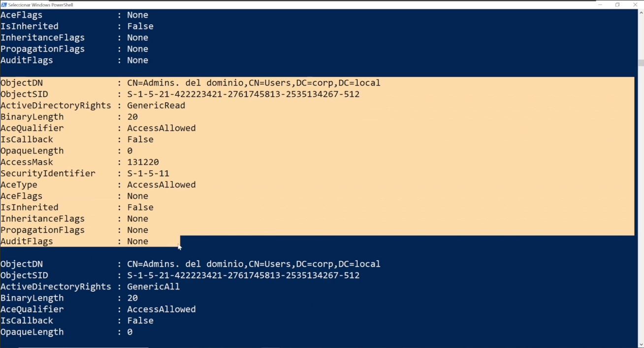
Task: Click the PowerShell icon in title bar
Action: tap(4, 4)
